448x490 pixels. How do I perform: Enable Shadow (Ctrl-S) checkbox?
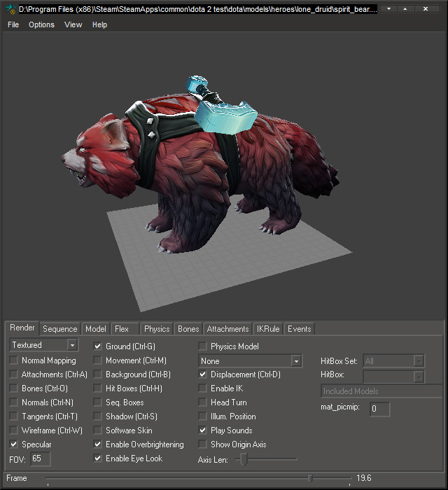coord(98,416)
